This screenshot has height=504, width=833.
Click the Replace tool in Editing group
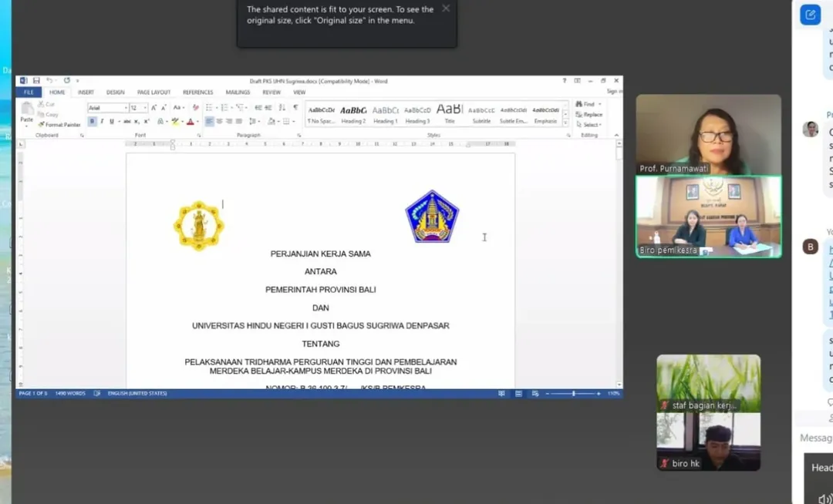coord(588,114)
